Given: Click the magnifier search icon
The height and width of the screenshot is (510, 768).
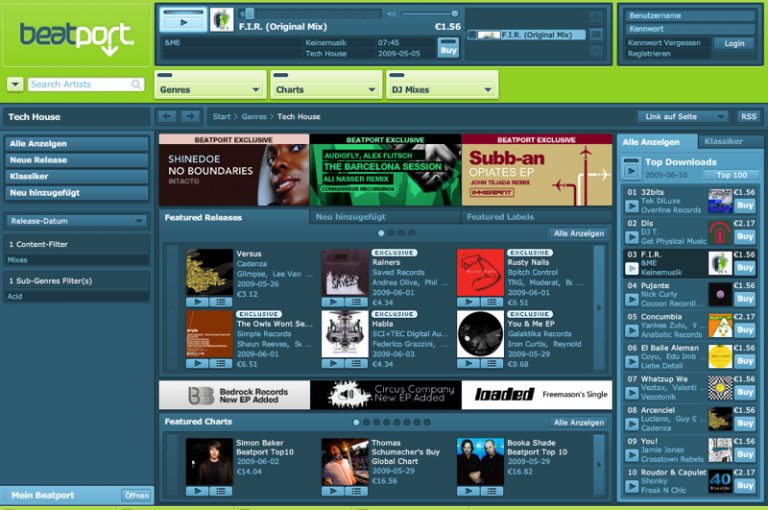Looking at the screenshot, I should click(x=136, y=84).
